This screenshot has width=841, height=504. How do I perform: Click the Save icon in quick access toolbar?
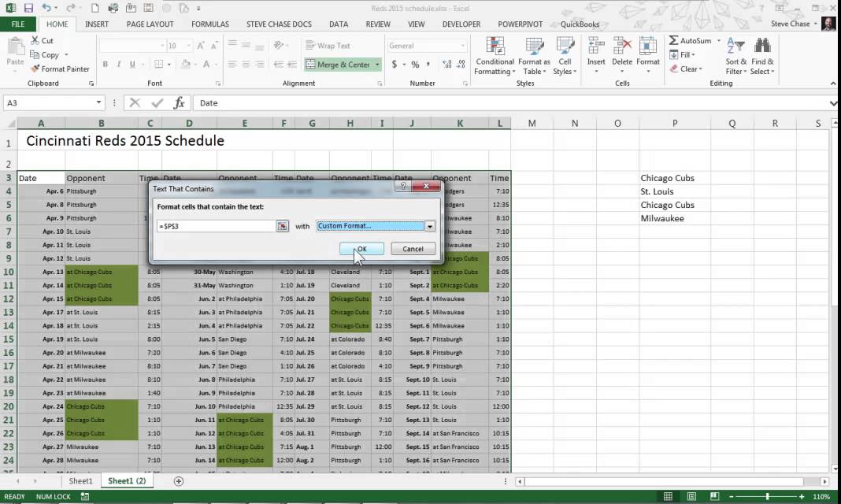[28, 8]
